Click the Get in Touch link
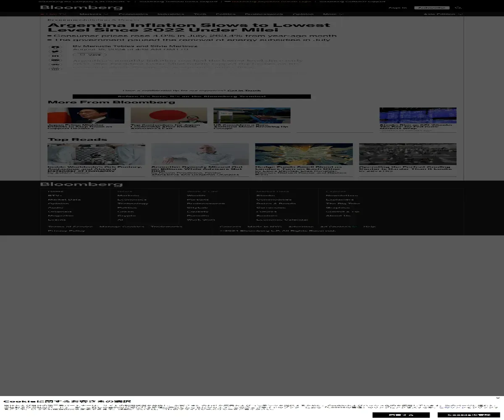The image size is (504, 420). [244, 91]
